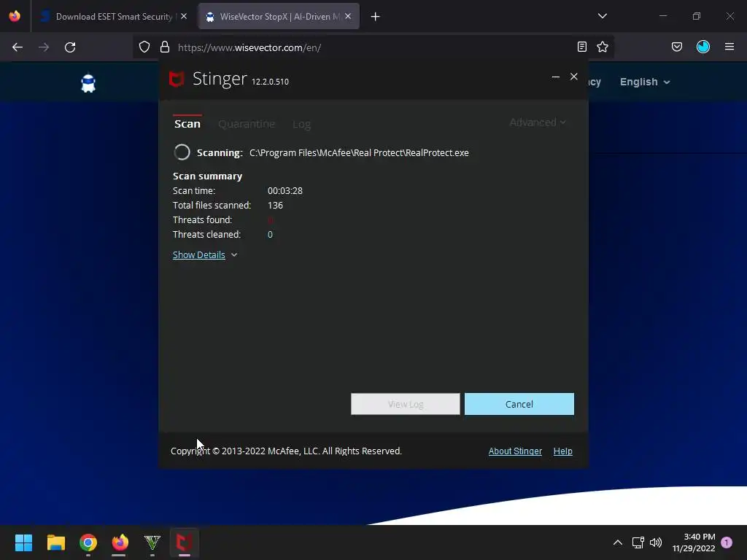Click the McAfee Stinger taskbar icon
Screen dimensions: 747x560
[x=185, y=542]
